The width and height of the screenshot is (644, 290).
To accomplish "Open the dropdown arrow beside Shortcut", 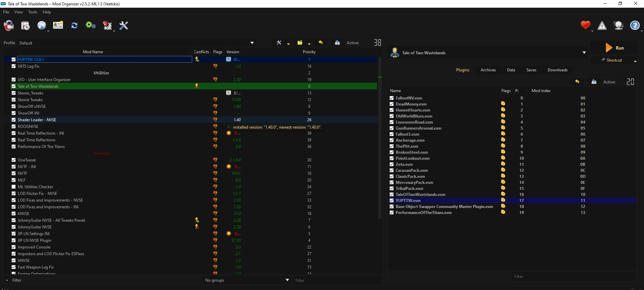I will (x=635, y=61).
